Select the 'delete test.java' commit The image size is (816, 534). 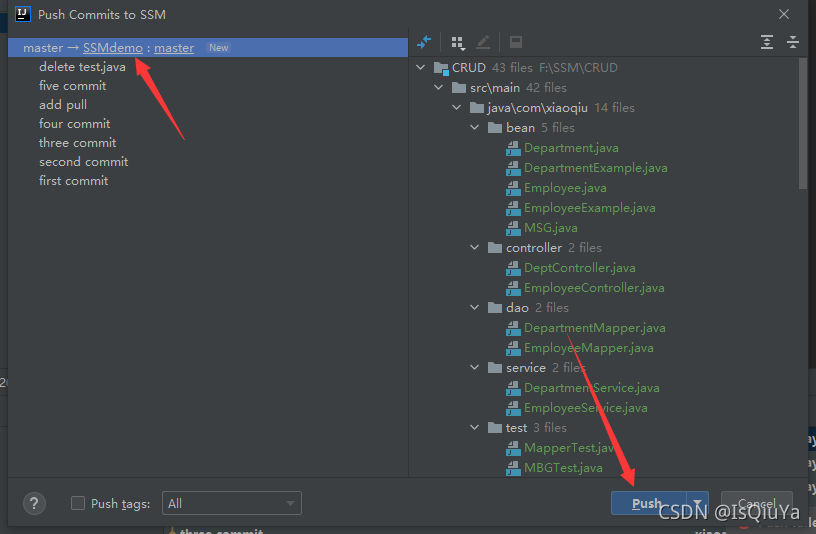[x=82, y=67]
